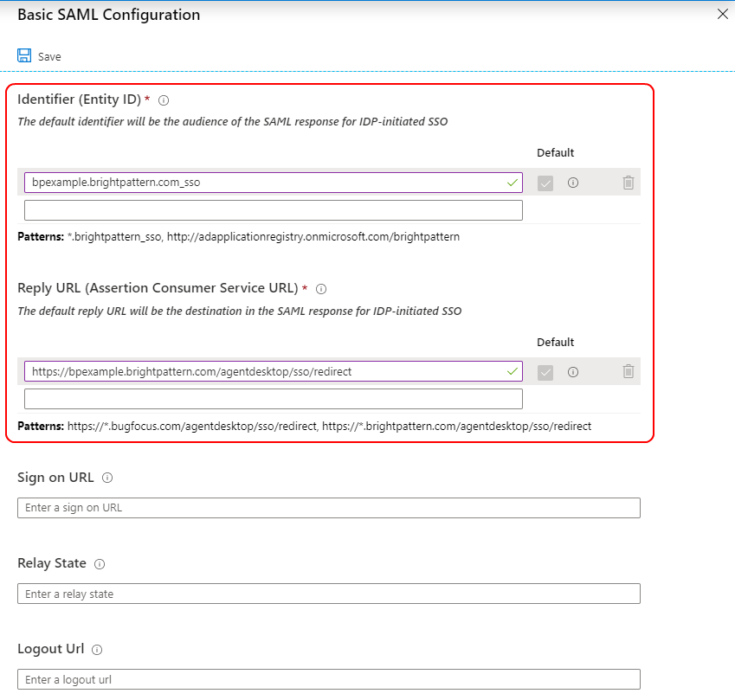The image size is (735, 700).
Task: Open info tooltip beside Identifier (Entity ID)
Action: tap(164, 100)
